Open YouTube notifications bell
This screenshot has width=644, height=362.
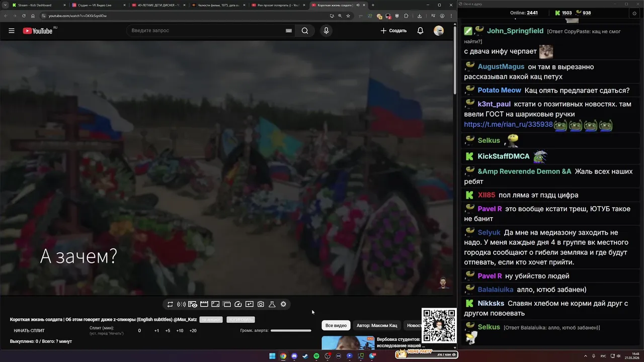coord(420,31)
